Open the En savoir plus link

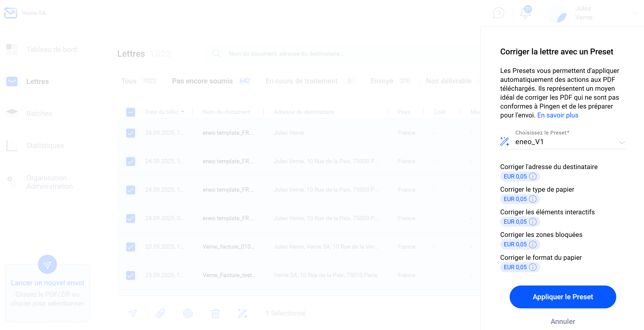click(558, 115)
